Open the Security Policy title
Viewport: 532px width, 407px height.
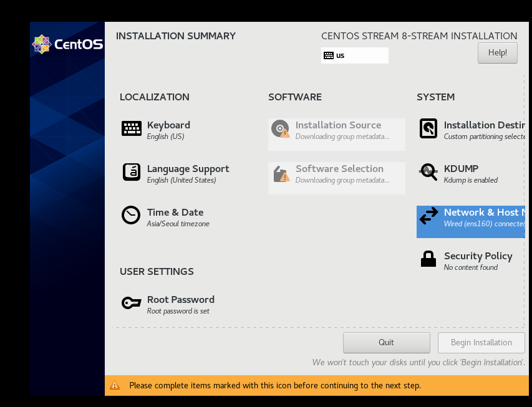478,256
